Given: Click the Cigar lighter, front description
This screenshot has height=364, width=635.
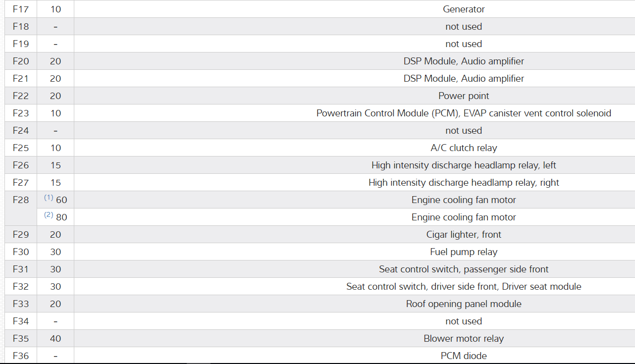Looking at the screenshot, I should coord(464,234).
